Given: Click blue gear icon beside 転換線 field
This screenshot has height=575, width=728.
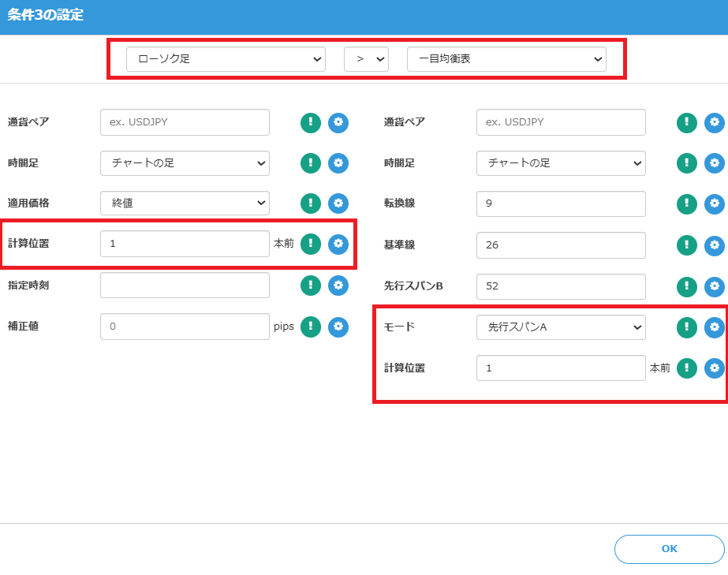Looking at the screenshot, I should [x=714, y=203].
